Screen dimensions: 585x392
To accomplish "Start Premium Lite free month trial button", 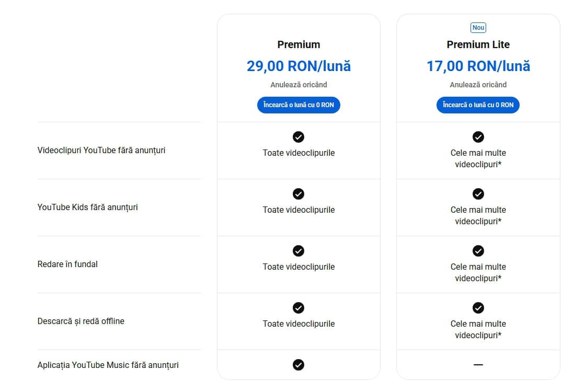I will 478,105.
